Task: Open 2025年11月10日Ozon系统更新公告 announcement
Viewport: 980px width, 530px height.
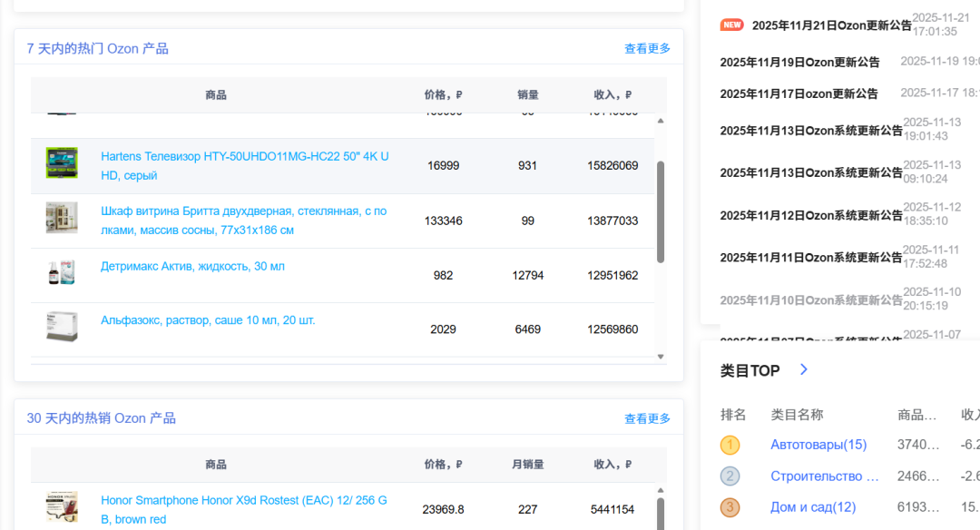Action: [x=811, y=300]
